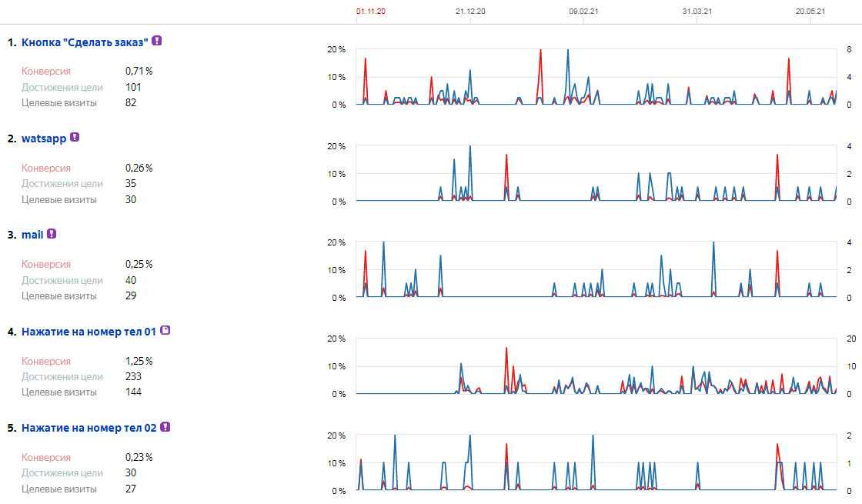Click тел 02 conversion value 0,23 %
The width and height of the screenshot is (862, 504).
tap(139, 457)
